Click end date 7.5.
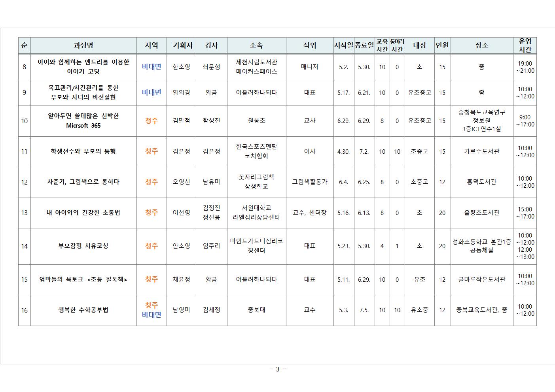Image resolution: width=555 pixels, height=392 pixels. pos(364,310)
